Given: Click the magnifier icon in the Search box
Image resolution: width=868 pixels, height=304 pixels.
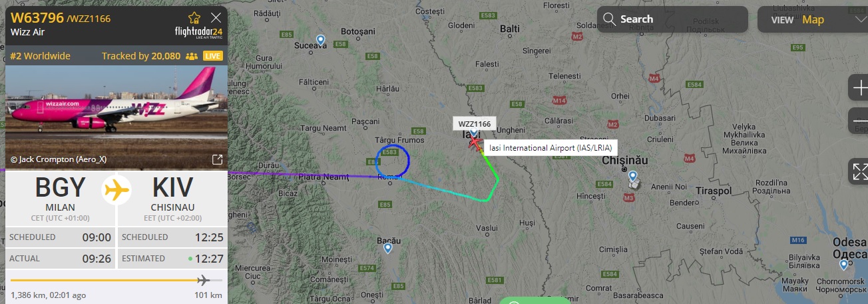Looking at the screenshot, I should point(610,19).
